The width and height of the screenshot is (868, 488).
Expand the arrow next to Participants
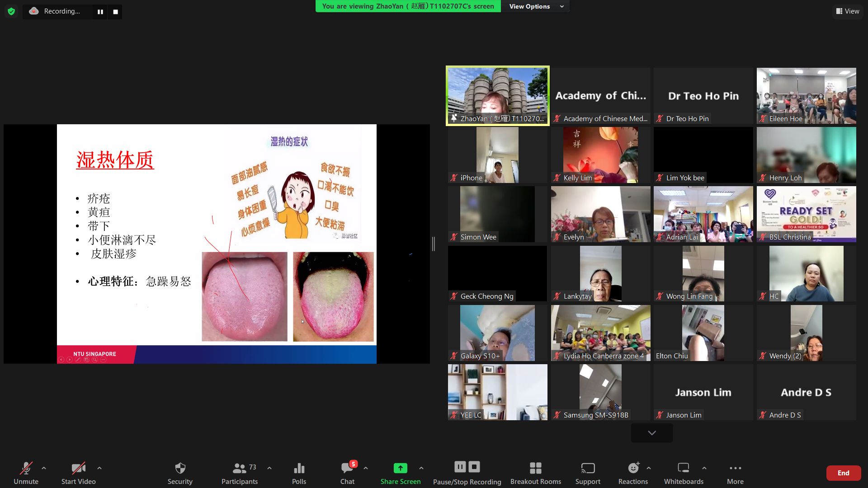point(269,468)
